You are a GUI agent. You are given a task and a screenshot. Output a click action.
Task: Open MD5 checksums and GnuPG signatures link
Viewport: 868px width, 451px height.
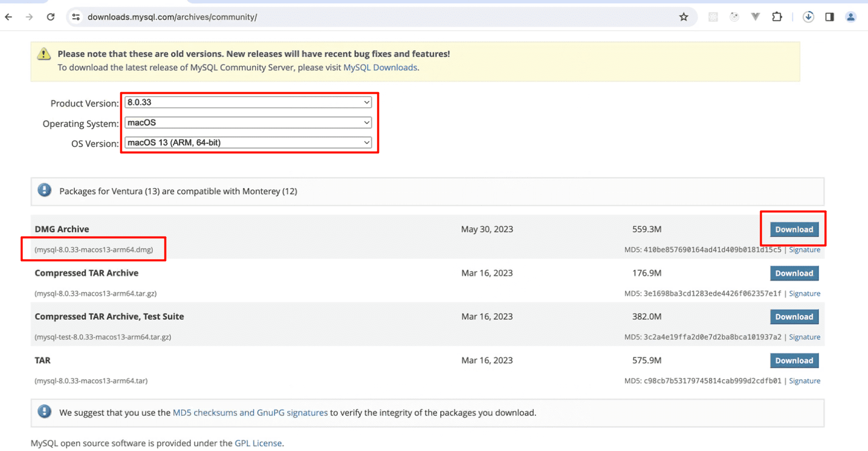[x=250, y=413]
